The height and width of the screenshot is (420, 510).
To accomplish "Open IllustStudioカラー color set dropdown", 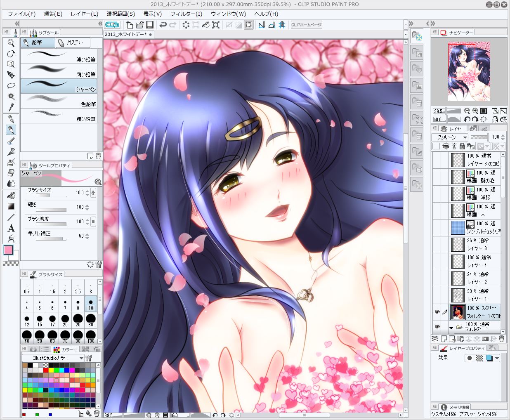I will pos(53,358).
